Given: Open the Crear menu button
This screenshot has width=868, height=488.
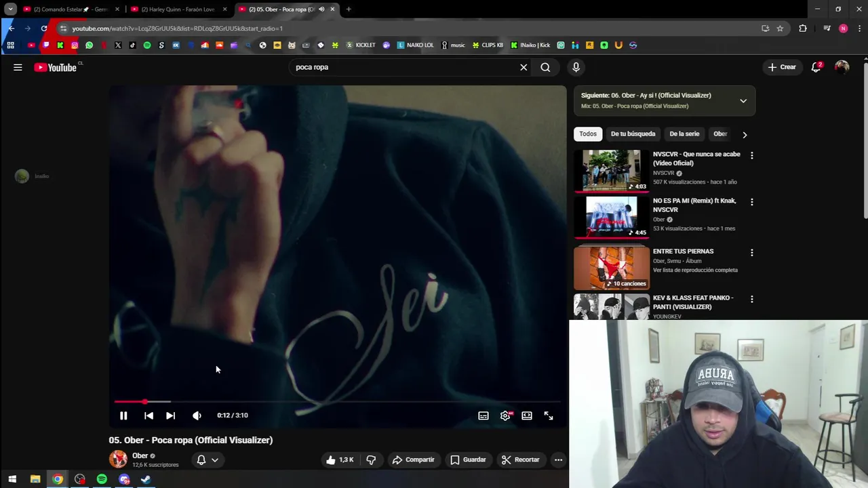Looking at the screenshot, I should [782, 67].
